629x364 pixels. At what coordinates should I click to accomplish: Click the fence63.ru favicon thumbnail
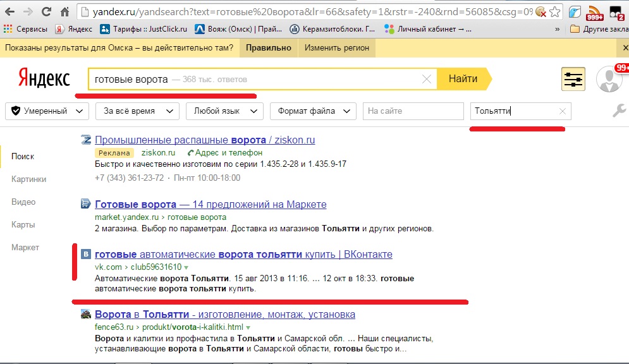pos(86,314)
